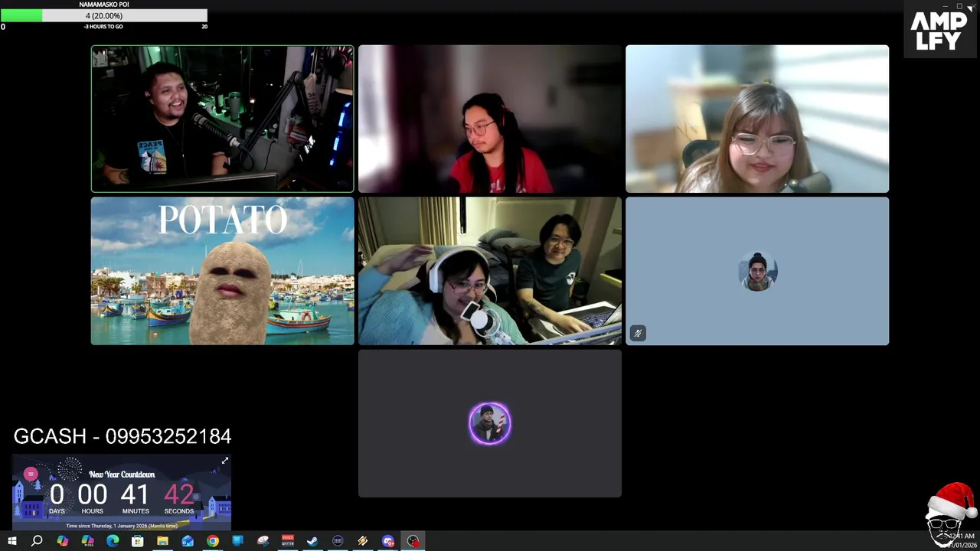Viewport: 980px width, 551px height.
Task: Select the red-shirt participant video tile
Action: 490,119
